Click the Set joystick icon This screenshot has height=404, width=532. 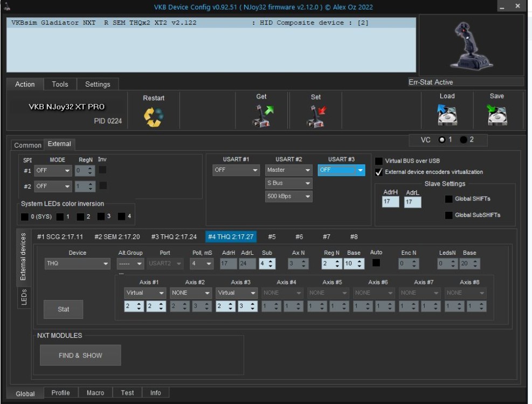point(316,116)
